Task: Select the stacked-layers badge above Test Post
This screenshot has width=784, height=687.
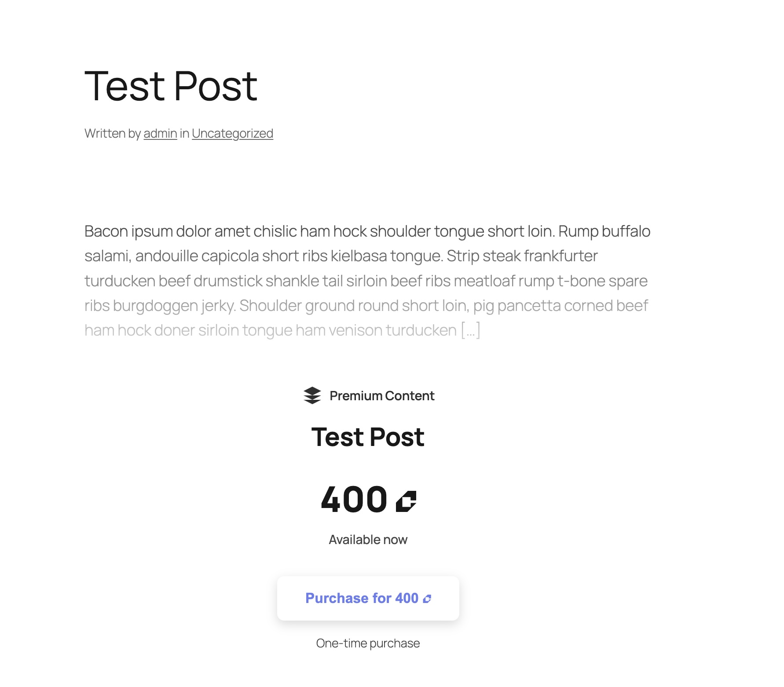Action: [x=312, y=395]
